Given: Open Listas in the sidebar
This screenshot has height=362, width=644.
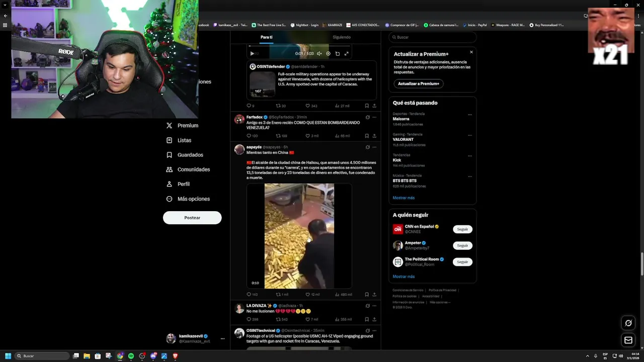Looking at the screenshot, I should tap(179, 140).
